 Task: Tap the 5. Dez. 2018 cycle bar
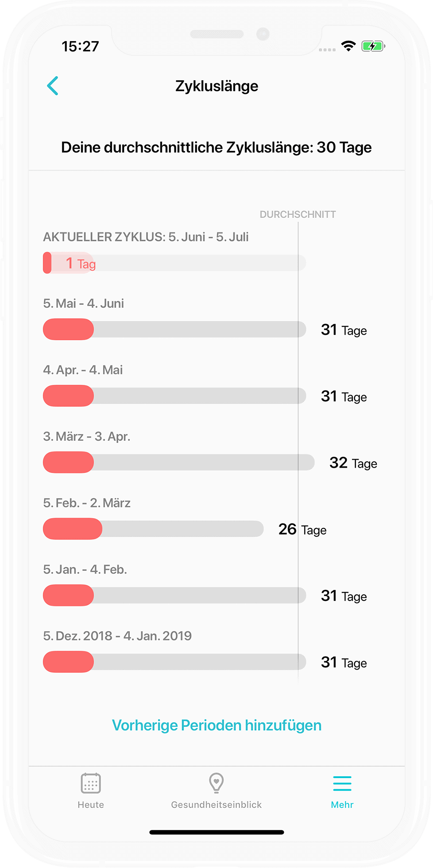(x=174, y=662)
